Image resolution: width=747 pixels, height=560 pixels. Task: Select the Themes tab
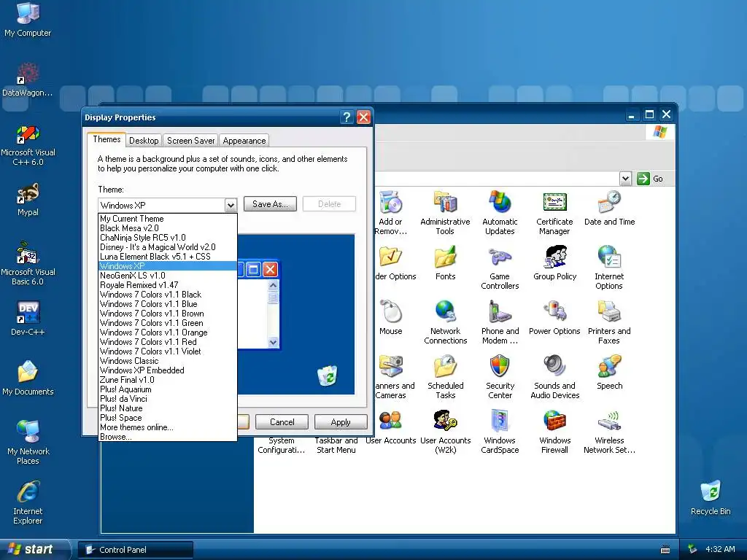[107, 139]
